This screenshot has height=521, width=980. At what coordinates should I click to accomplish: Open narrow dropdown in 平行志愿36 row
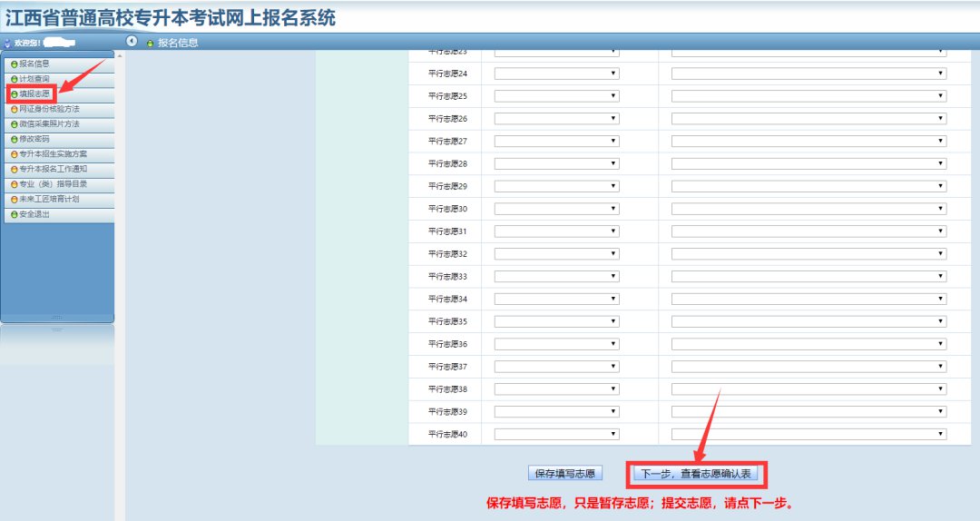pos(556,343)
